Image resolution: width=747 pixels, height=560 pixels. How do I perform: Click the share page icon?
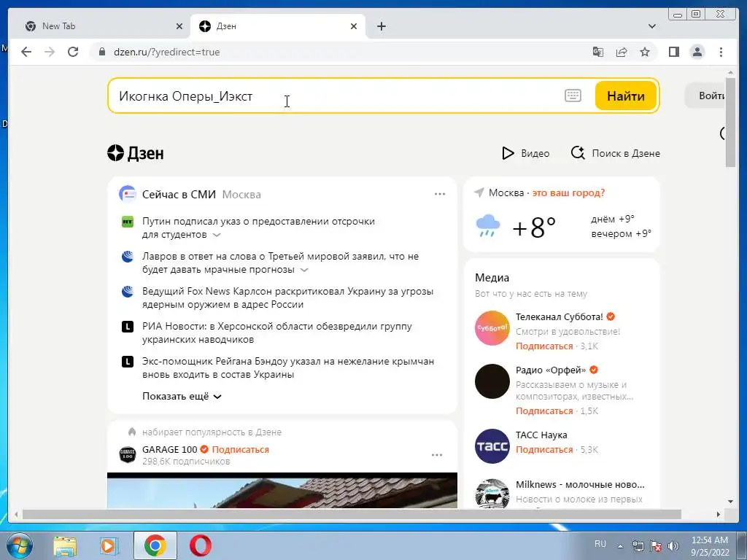click(622, 52)
